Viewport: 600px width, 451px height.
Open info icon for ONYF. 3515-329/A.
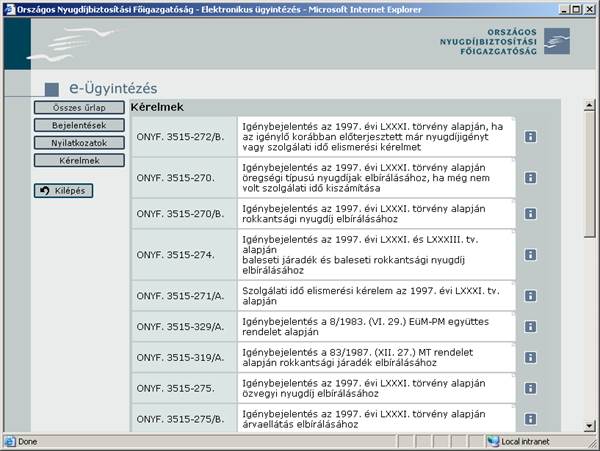pos(531,327)
